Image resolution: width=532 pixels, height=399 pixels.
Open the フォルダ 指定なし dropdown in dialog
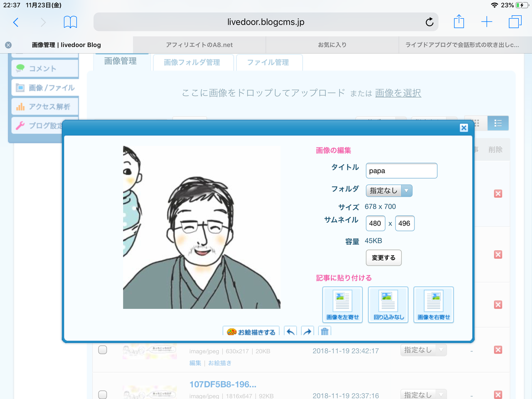click(x=389, y=190)
